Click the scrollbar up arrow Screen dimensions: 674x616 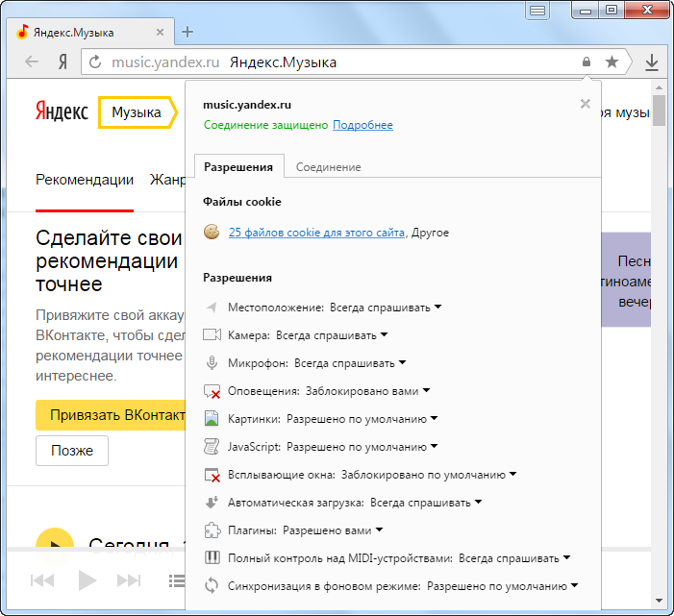[659, 87]
